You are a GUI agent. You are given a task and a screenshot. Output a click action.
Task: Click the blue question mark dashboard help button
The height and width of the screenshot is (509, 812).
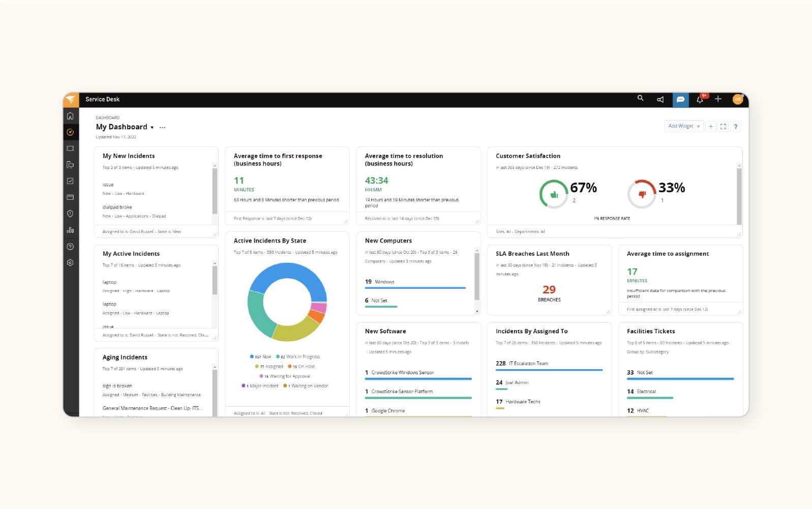pyautogui.click(x=735, y=127)
